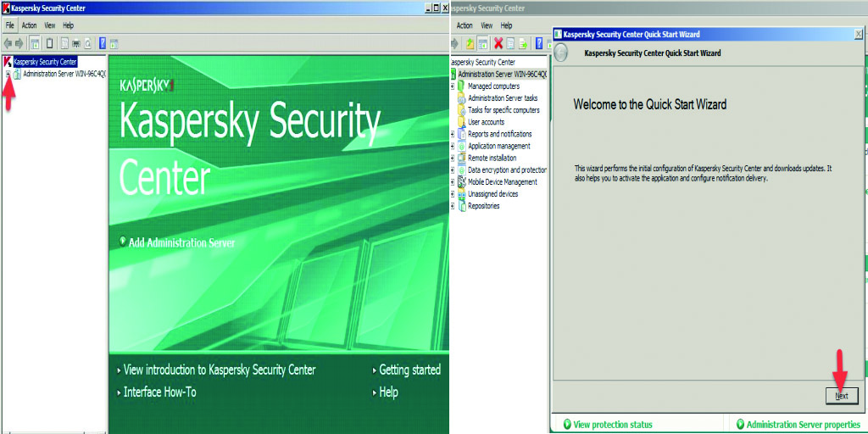The width and height of the screenshot is (868, 434).
Task: Click the wizard's round back arrow icon
Action: 561,53
